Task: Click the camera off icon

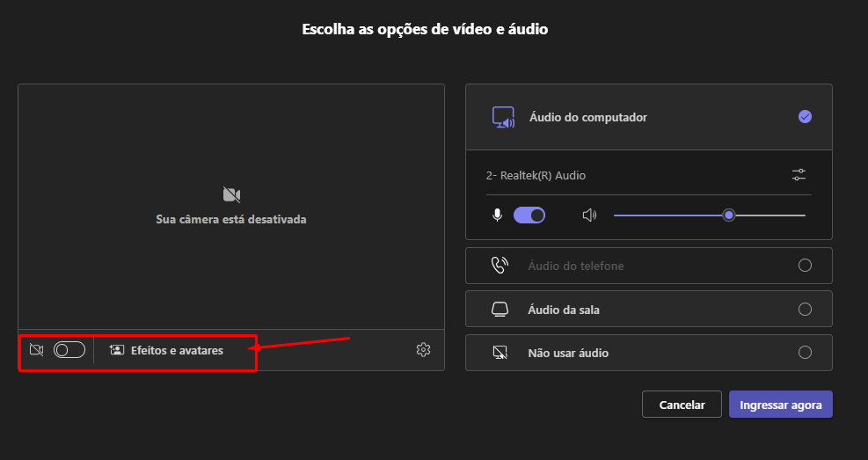Action: coord(36,350)
